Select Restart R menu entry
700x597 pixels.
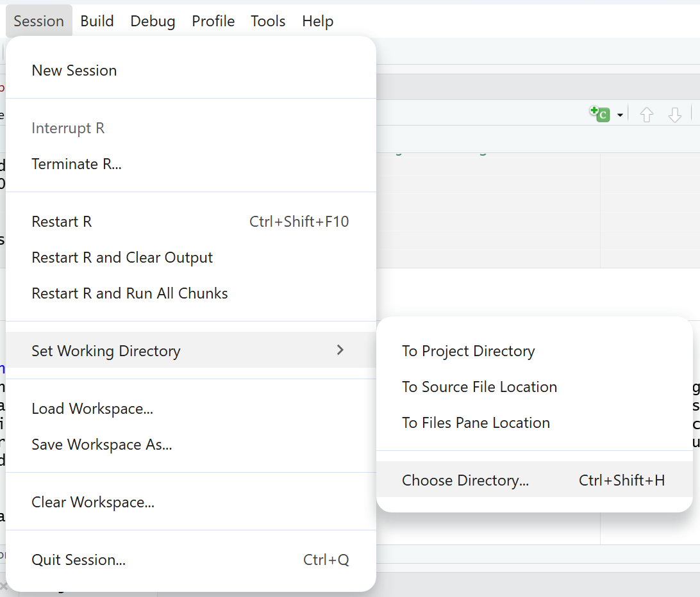pos(62,222)
